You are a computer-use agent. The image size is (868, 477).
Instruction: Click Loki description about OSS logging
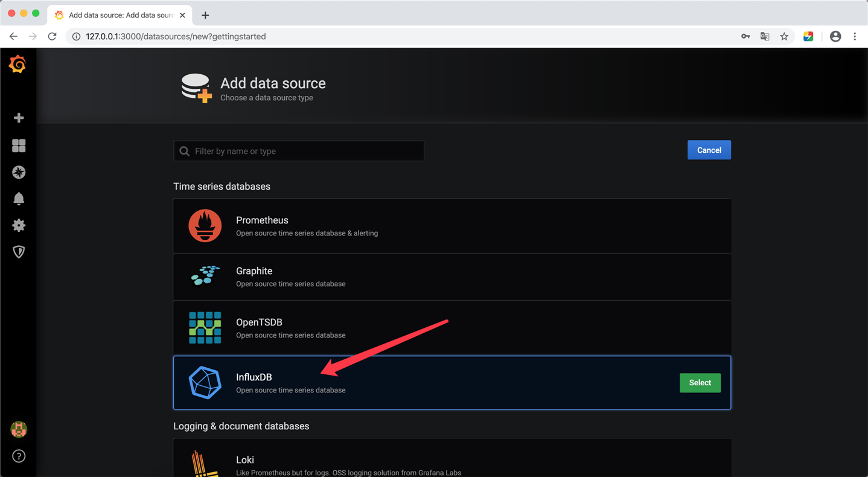(348, 473)
